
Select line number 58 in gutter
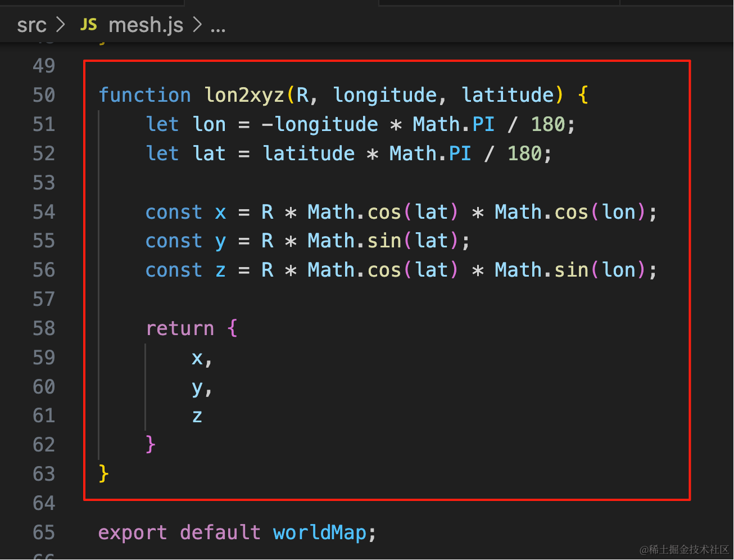tap(44, 328)
